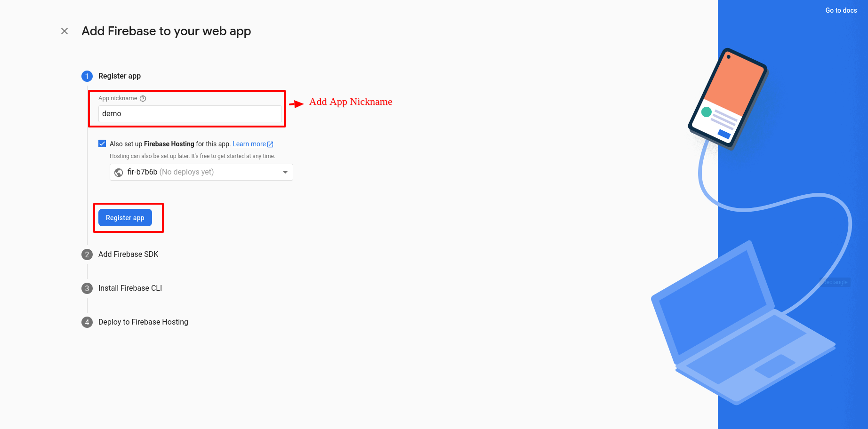The height and width of the screenshot is (429, 868).
Task: Click the step 3 number circle
Action: click(x=87, y=288)
